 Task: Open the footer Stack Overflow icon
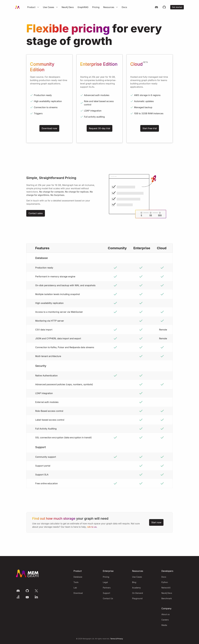click(18, 597)
